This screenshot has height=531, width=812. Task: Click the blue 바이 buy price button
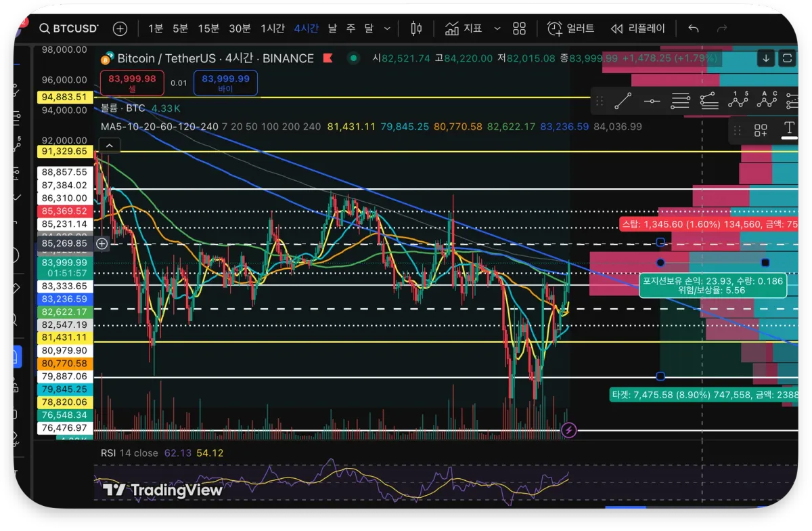225,83
